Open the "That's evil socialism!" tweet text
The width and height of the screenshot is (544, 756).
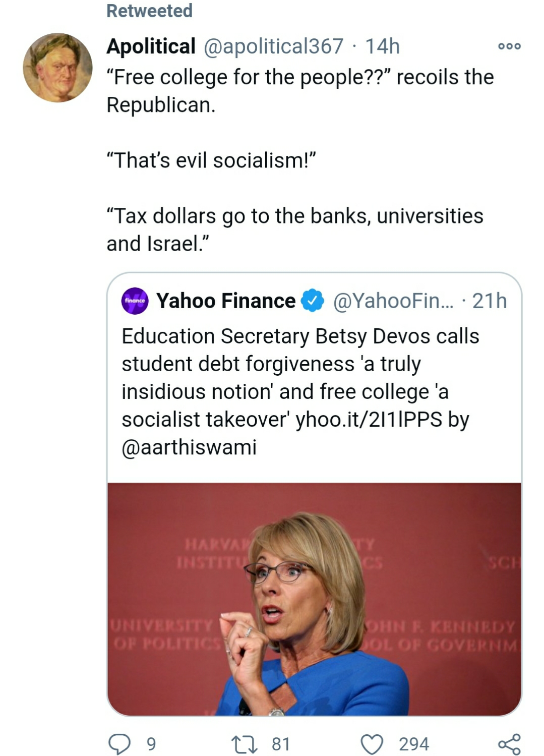211,160
